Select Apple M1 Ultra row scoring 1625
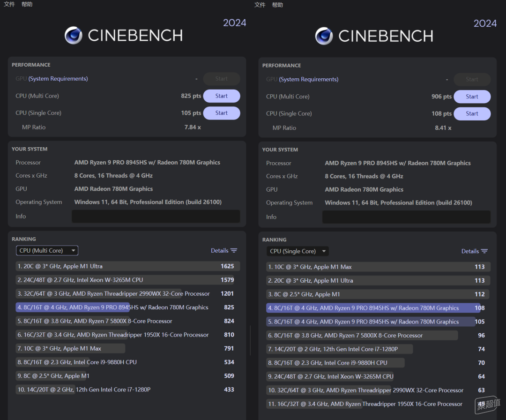506x420 pixels. click(128, 266)
